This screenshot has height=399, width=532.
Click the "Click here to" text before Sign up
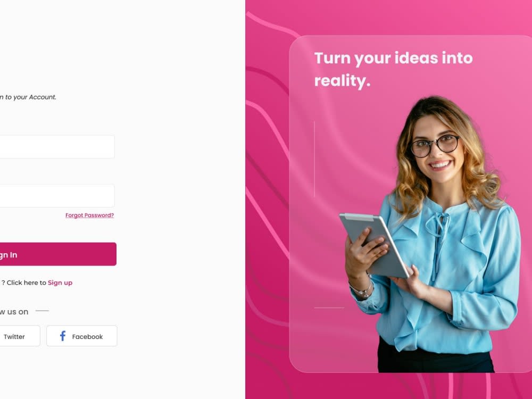click(x=27, y=282)
